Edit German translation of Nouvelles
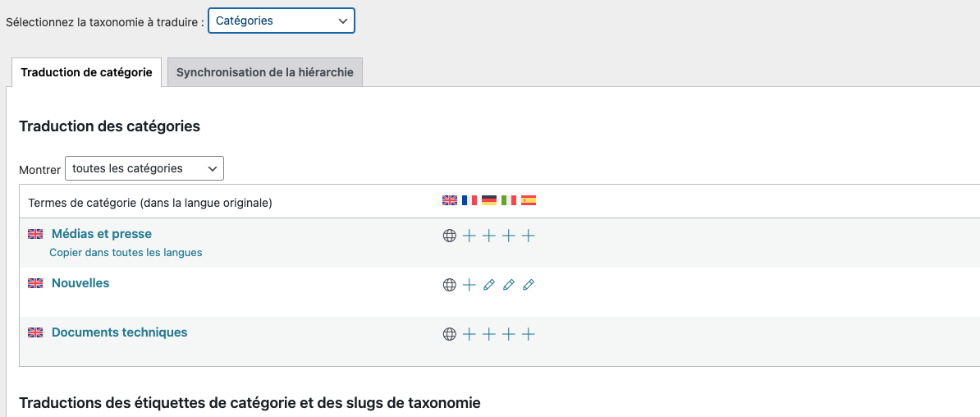This screenshot has height=417, width=980. (x=488, y=285)
